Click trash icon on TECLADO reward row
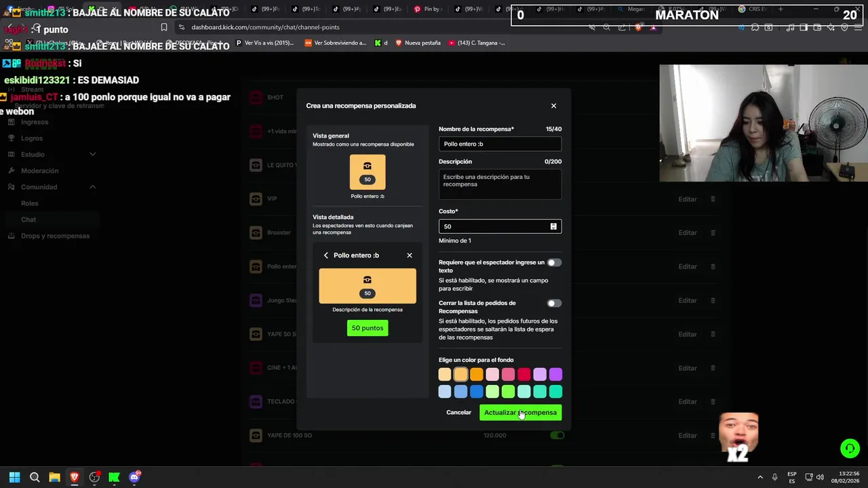 (713, 401)
